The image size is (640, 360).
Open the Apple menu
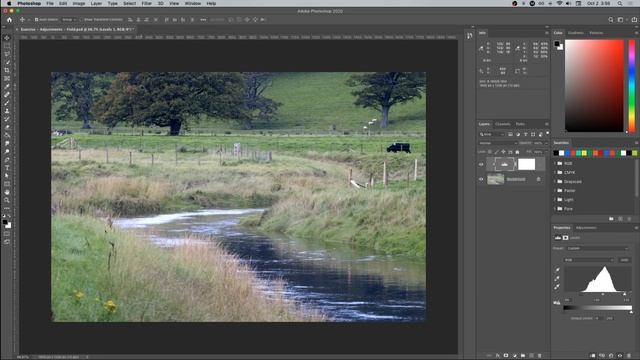point(9,3)
